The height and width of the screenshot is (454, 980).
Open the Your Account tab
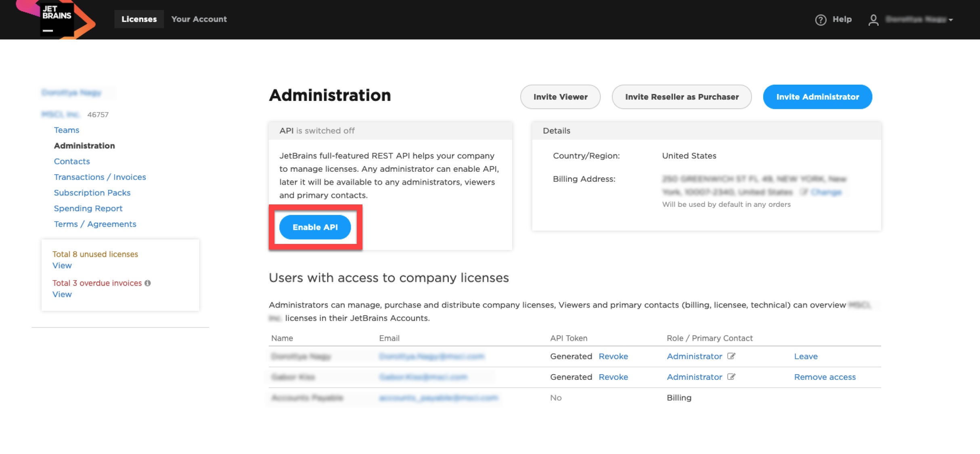[199, 19]
